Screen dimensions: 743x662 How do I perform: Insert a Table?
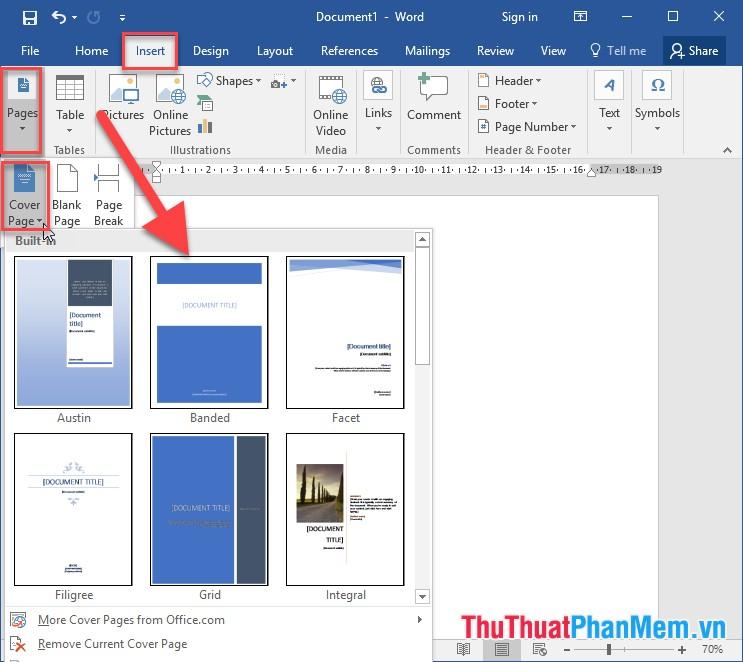(70, 104)
